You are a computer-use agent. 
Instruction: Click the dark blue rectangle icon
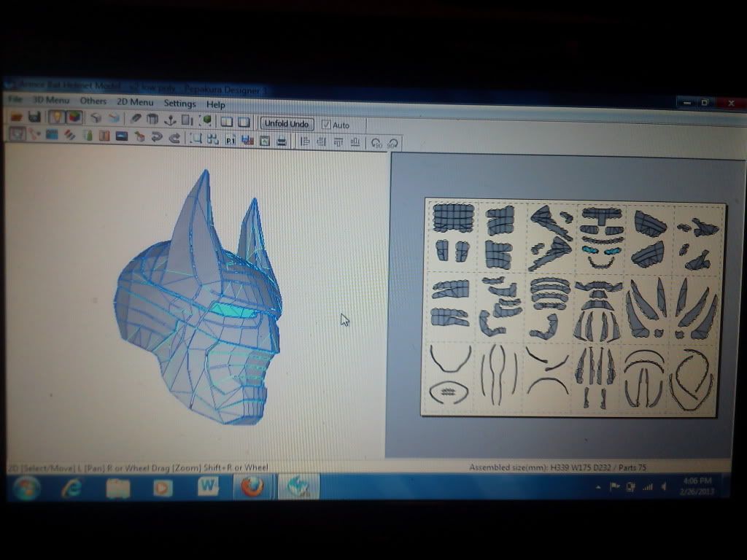tap(122, 137)
